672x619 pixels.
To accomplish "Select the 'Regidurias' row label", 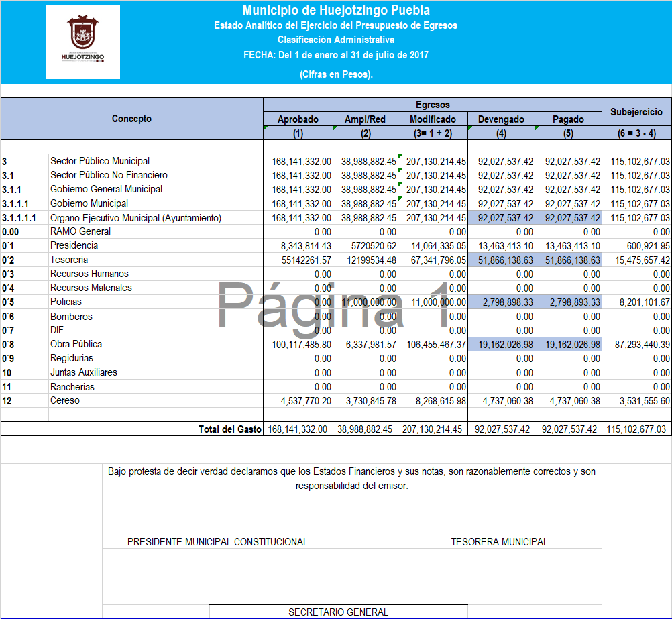I will click(x=72, y=358).
